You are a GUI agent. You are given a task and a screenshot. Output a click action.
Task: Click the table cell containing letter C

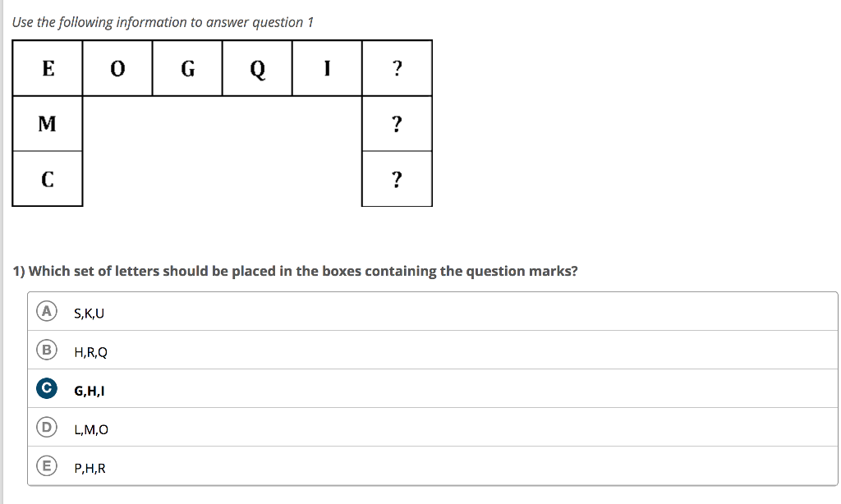tap(47, 178)
